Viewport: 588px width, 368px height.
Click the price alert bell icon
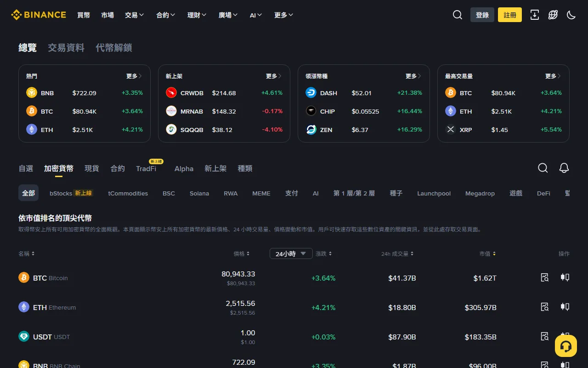point(564,168)
